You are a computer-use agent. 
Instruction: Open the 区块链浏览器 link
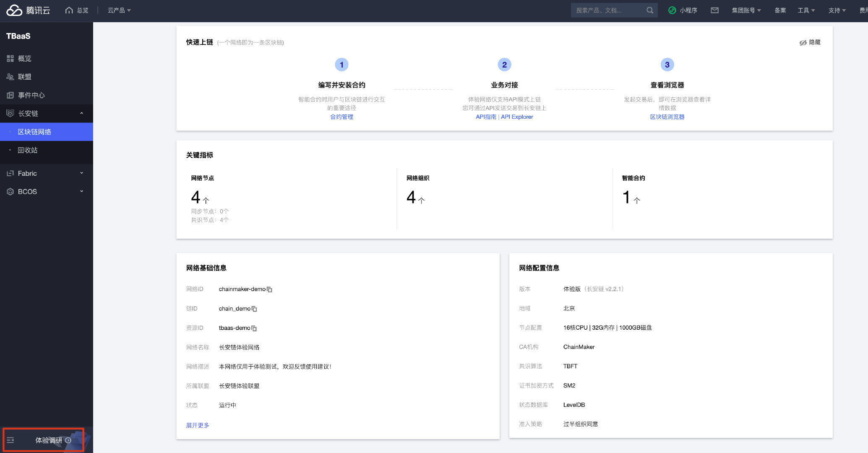[x=667, y=117]
